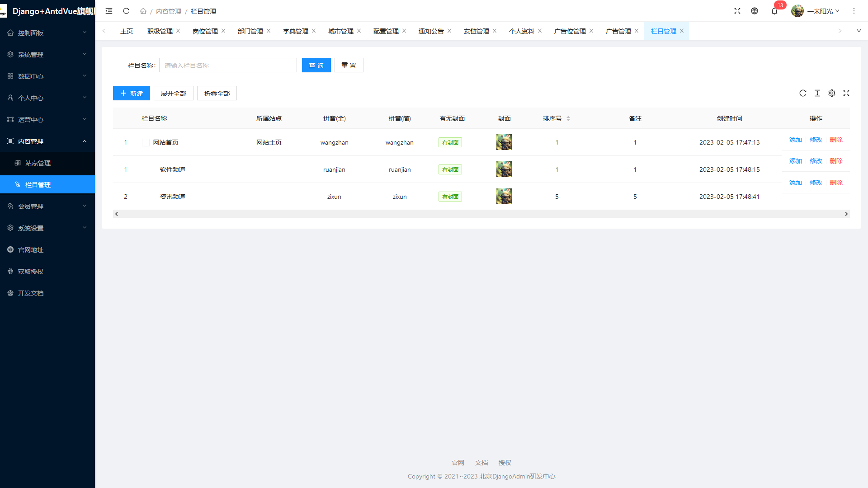Close the 栏目管理 tab

click(x=682, y=31)
